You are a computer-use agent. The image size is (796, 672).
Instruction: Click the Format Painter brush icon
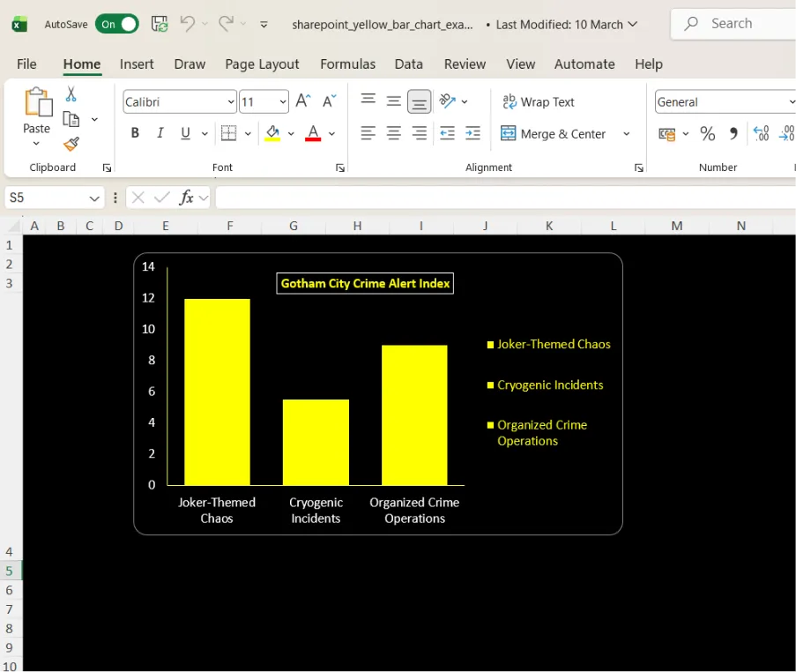(71, 145)
